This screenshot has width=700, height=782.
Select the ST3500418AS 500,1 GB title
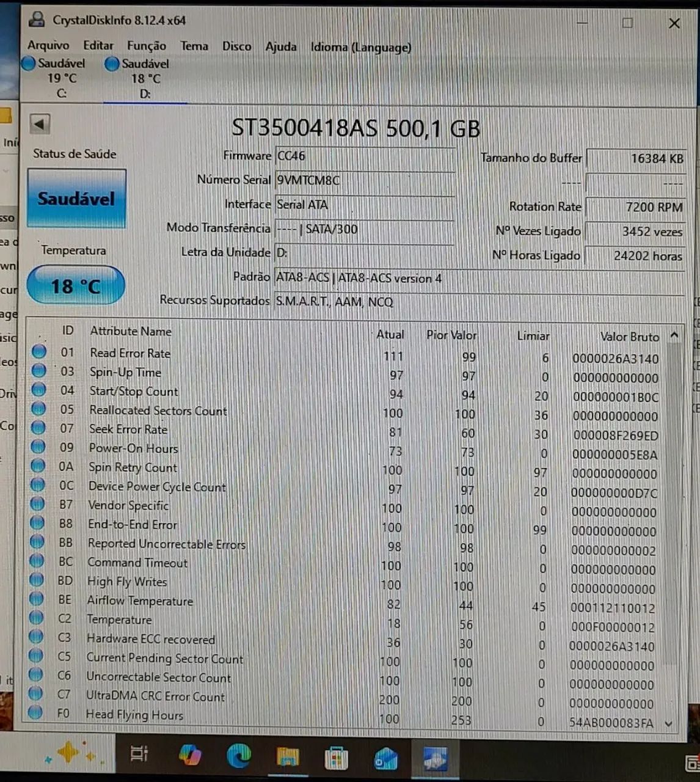point(356,128)
